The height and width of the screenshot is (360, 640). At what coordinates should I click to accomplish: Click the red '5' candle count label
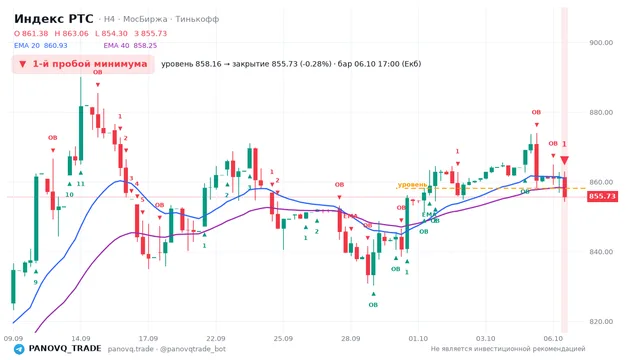tap(142, 200)
